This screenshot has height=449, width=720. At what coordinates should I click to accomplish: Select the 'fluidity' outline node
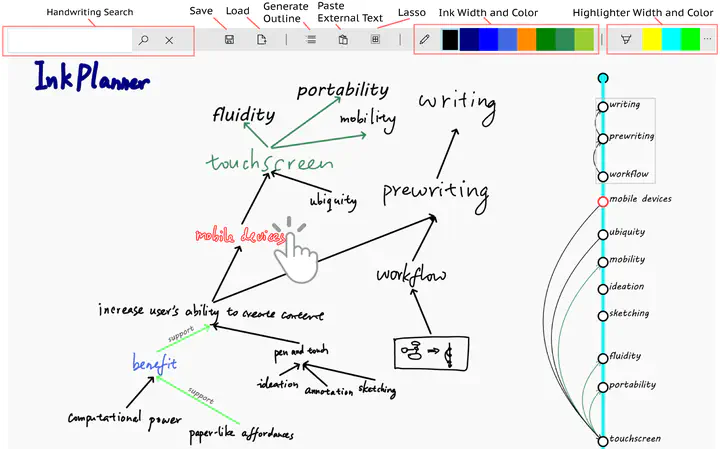click(x=603, y=359)
